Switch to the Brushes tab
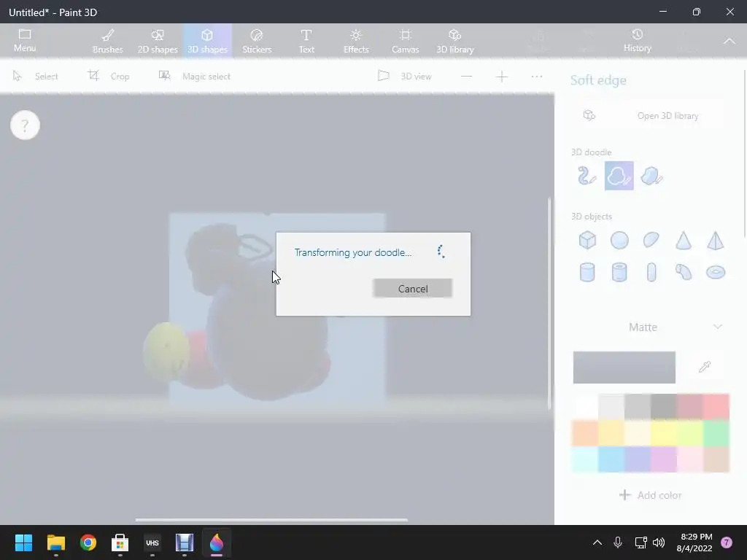This screenshot has width=747, height=560. [108, 42]
